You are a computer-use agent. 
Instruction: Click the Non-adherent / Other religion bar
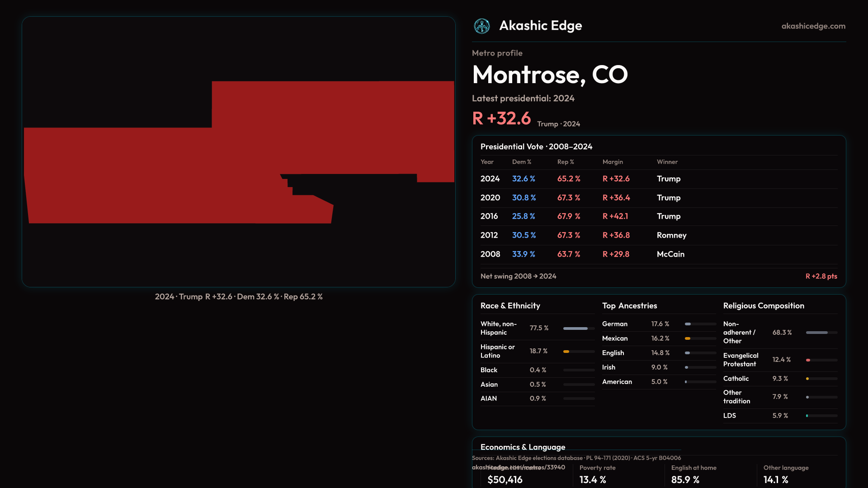pos(816,333)
